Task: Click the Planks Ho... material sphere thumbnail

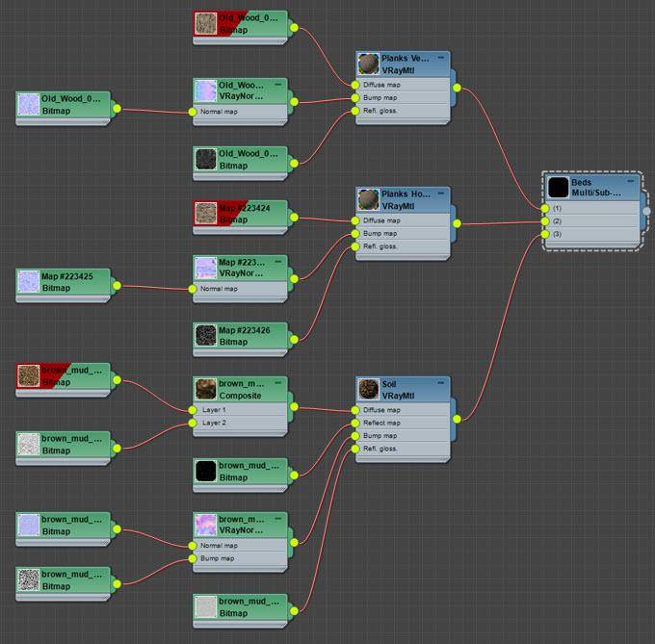Action: pyautogui.click(x=369, y=199)
